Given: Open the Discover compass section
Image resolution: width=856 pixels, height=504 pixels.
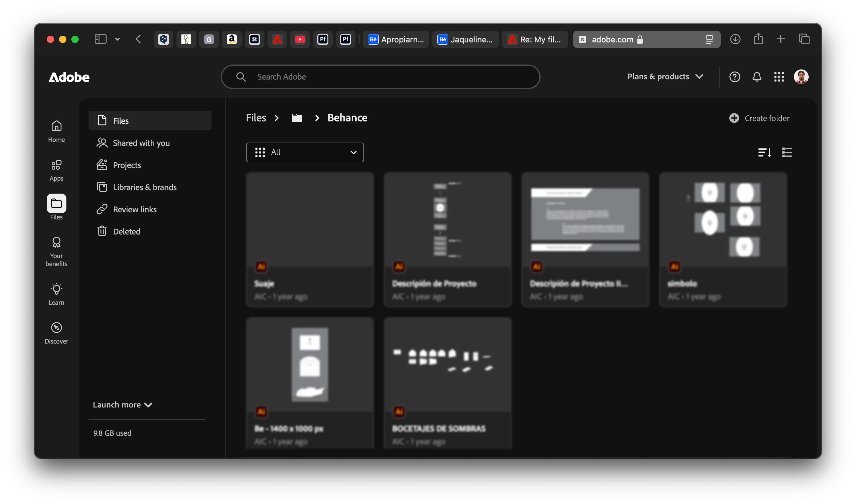Looking at the screenshot, I should (56, 333).
